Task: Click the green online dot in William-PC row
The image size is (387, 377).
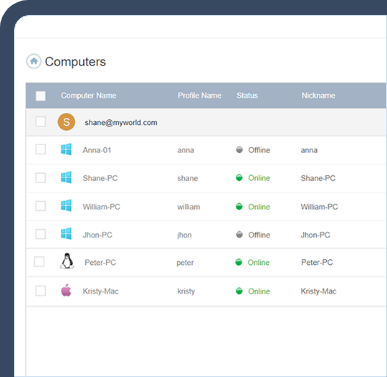Action: 239,206
